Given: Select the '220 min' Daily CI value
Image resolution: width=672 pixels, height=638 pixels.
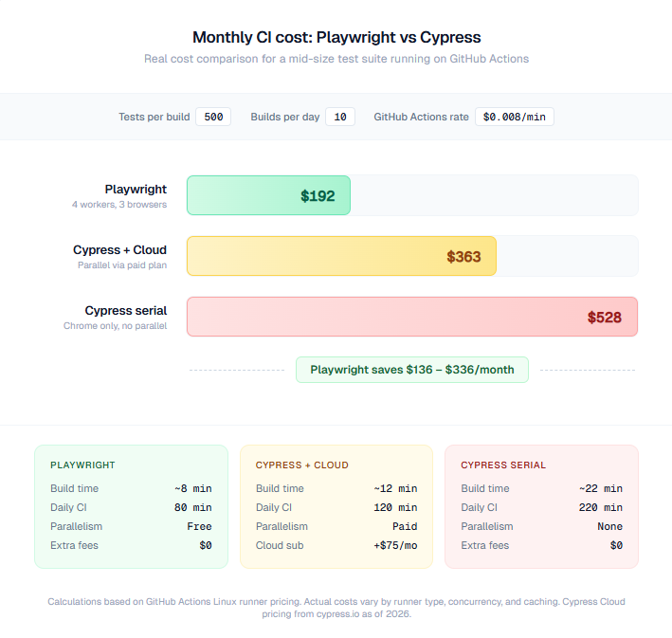Looking at the screenshot, I should pos(603,507).
